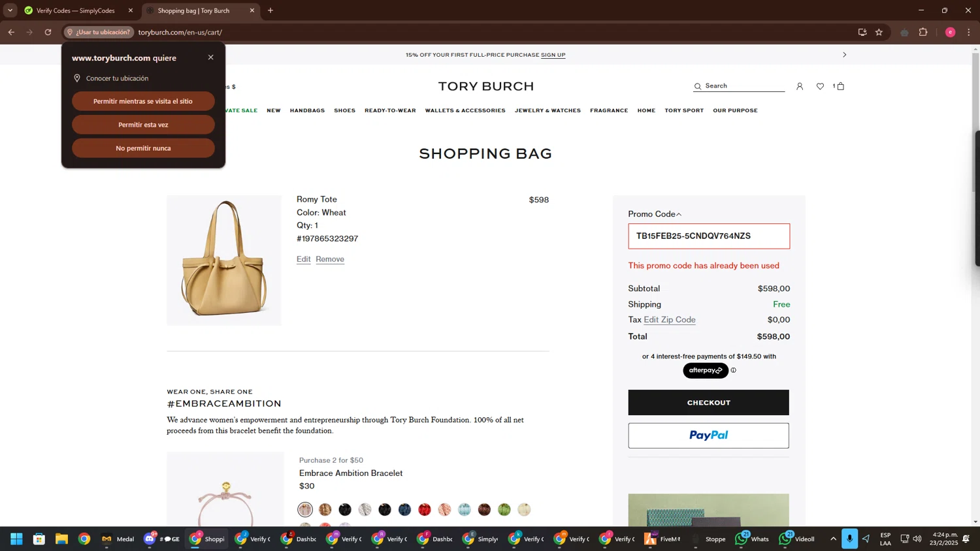Open Romy Tote product name

(317, 200)
